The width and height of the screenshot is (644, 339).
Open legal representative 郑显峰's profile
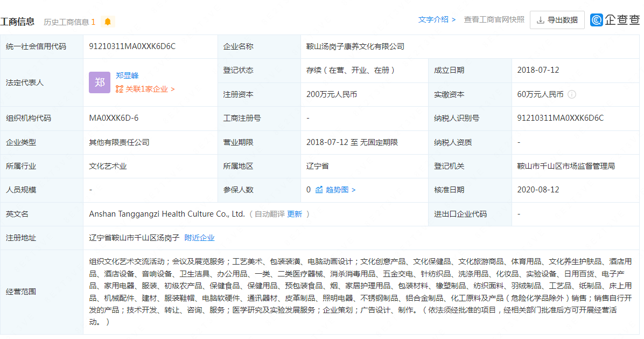[127, 75]
